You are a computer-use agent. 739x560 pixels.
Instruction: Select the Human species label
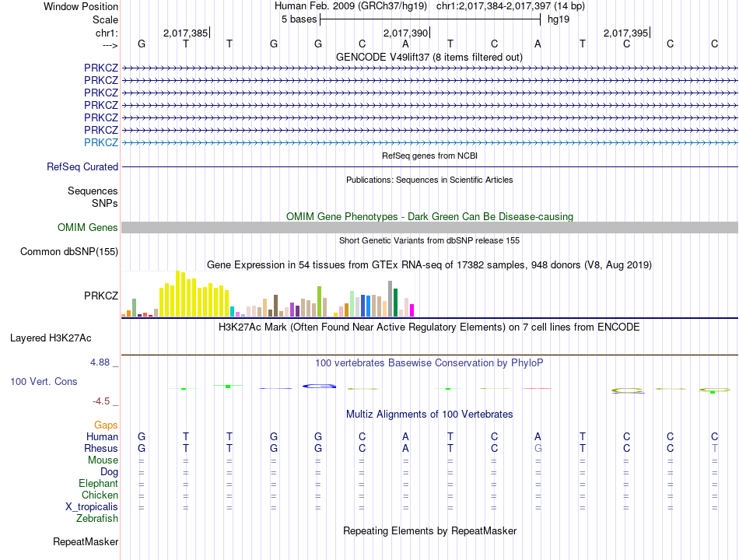point(102,436)
